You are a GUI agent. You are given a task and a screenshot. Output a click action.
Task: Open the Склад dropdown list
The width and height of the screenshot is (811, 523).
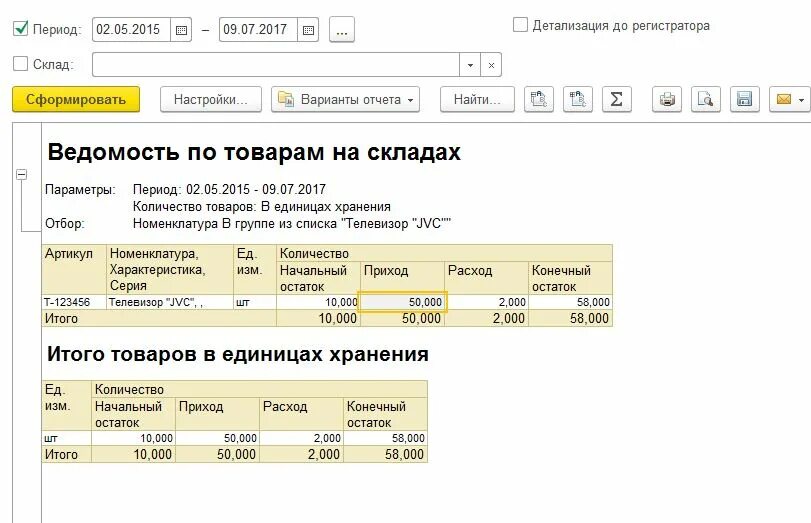tap(470, 65)
